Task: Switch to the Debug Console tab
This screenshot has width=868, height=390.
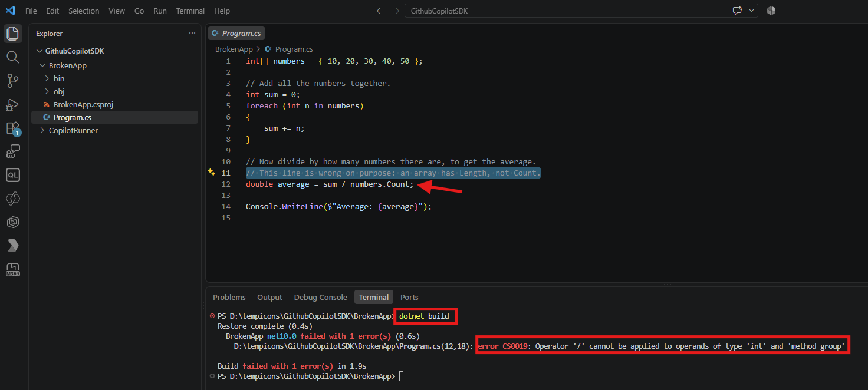Action: click(320, 297)
